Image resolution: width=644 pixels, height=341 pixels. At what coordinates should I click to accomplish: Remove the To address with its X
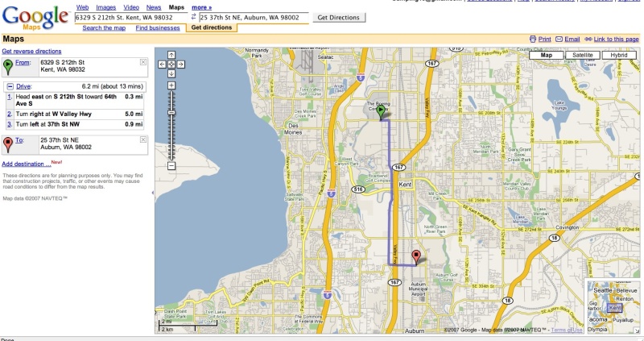[143, 139]
